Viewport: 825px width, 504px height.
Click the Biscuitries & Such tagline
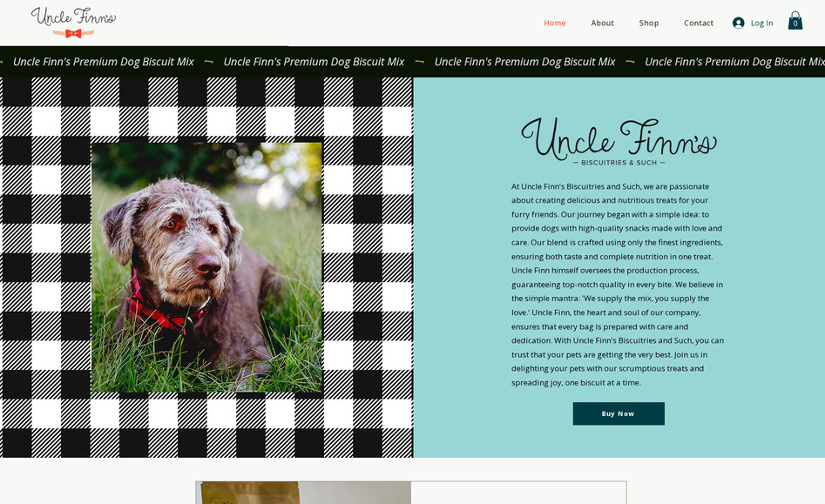619,163
